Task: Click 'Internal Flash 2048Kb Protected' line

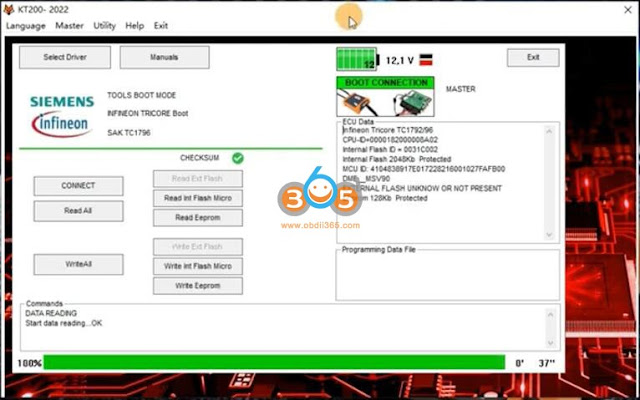Action: [x=397, y=159]
